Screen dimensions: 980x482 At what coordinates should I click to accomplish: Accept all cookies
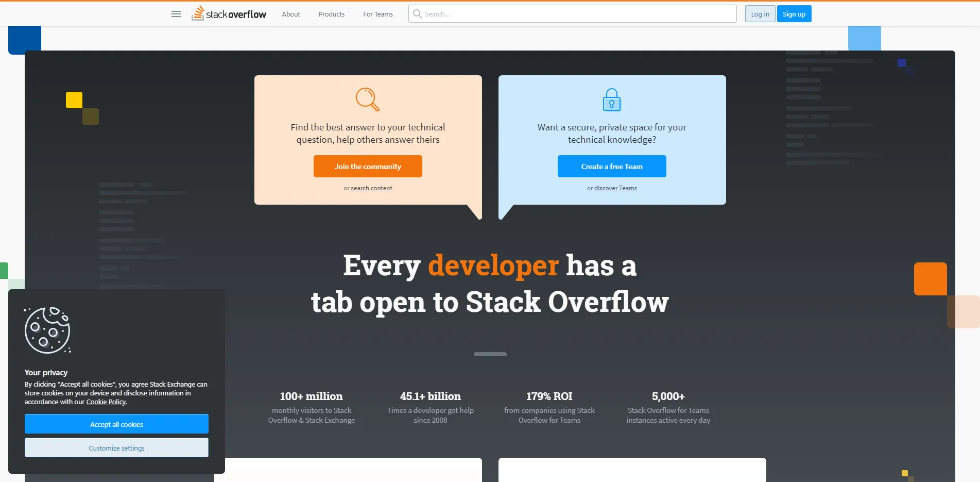point(116,424)
